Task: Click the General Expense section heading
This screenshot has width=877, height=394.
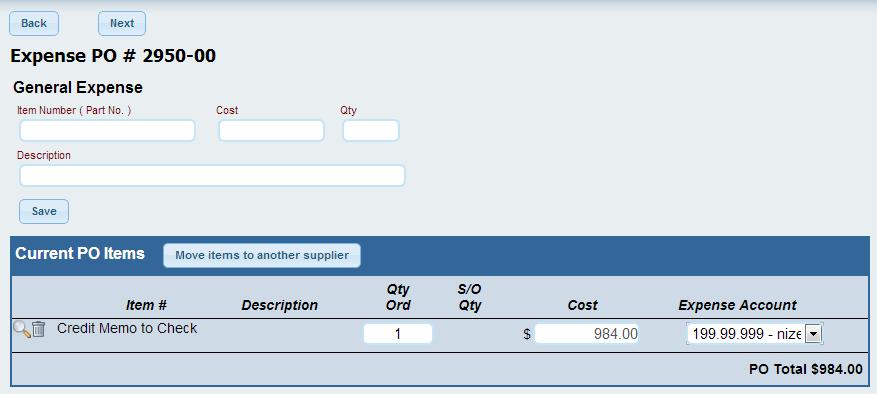Action: (x=78, y=88)
